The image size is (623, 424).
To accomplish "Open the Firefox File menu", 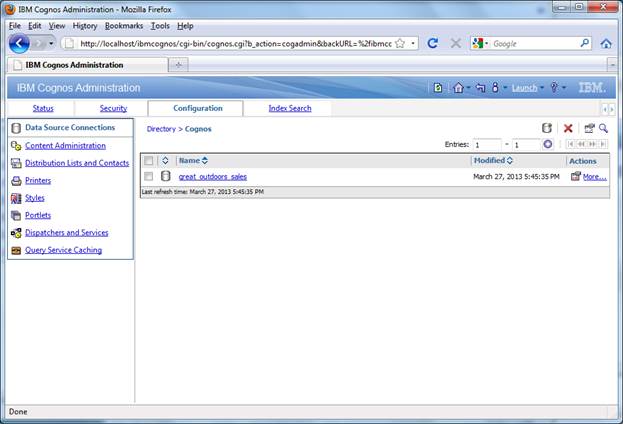I will (15, 26).
